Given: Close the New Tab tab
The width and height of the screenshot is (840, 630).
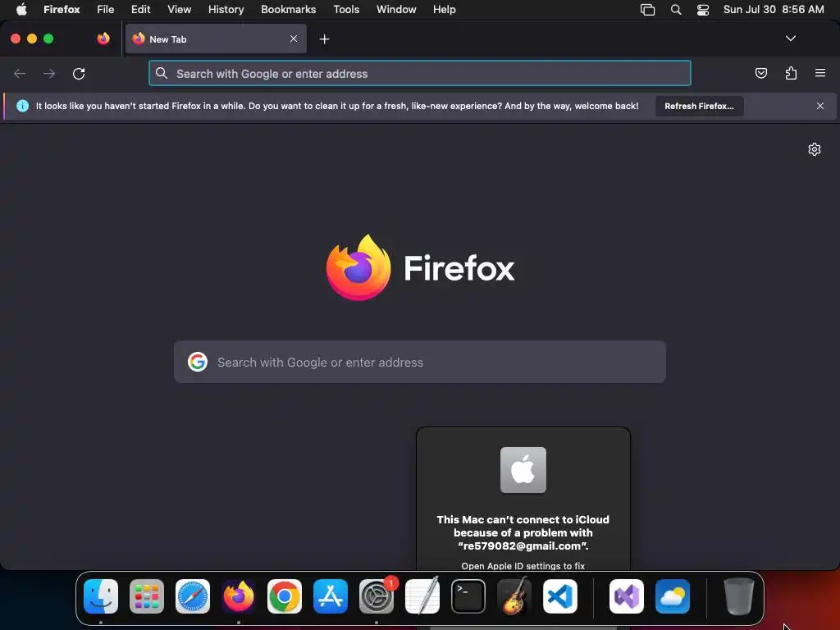Looking at the screenshot, I should tap(294, 39).
